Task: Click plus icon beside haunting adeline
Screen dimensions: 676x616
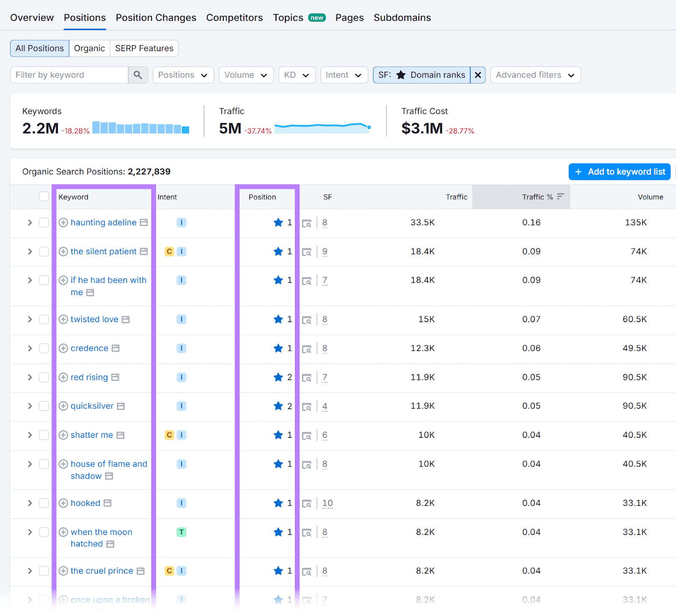Action: click(x=63, y=223)
